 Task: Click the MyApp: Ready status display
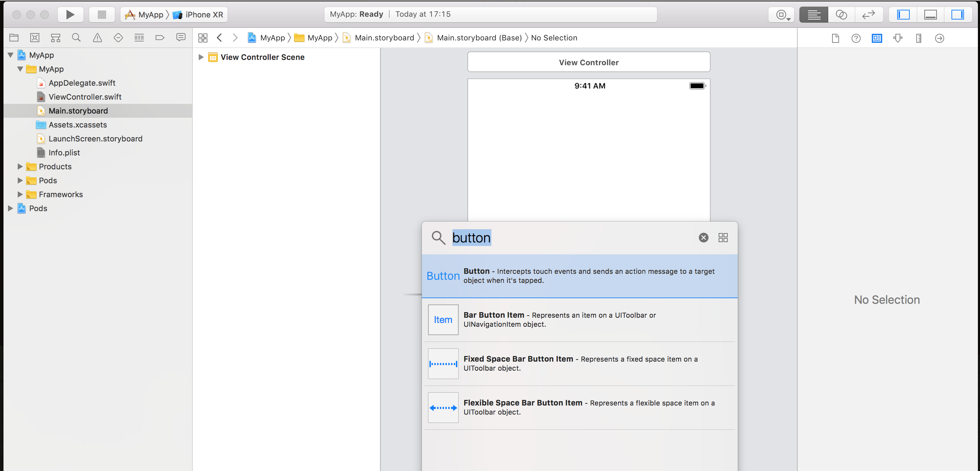click(x=490, y=15)
